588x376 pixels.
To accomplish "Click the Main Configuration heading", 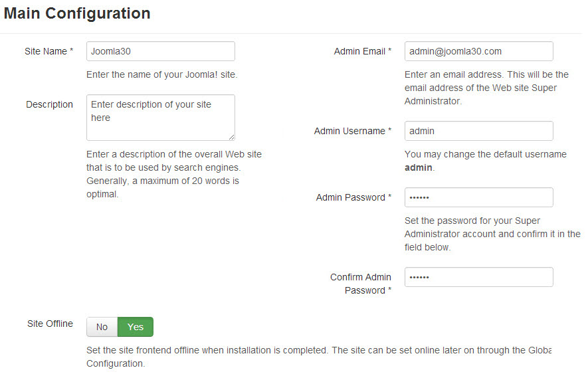I will coord(77,13).
